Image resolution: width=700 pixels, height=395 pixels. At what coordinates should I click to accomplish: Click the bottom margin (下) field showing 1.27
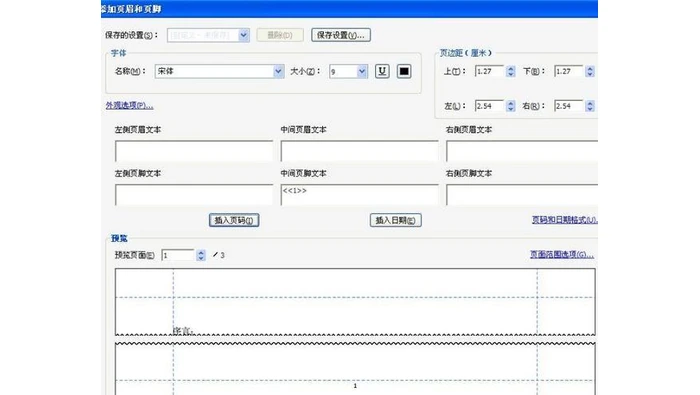point(569,71)
